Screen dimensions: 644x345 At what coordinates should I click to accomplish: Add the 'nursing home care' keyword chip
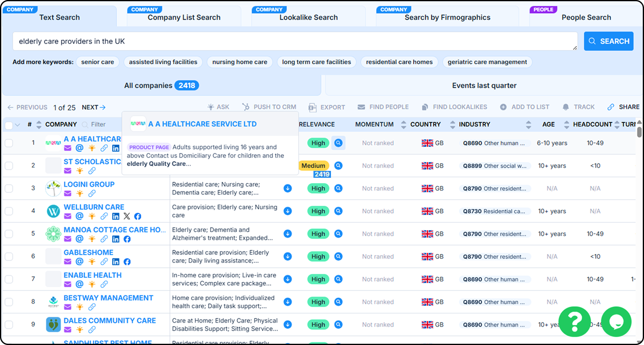click(239, 62)
